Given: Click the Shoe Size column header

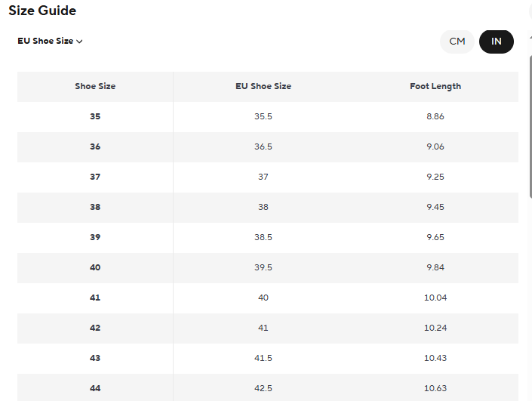Looking at the screenshot, I should [x=95, y=86].
